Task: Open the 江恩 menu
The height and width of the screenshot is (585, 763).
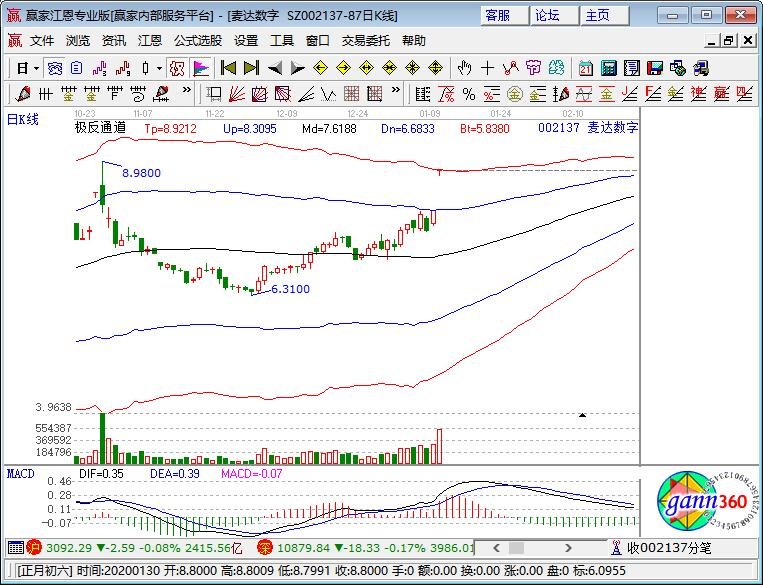Action: (150, 41)
